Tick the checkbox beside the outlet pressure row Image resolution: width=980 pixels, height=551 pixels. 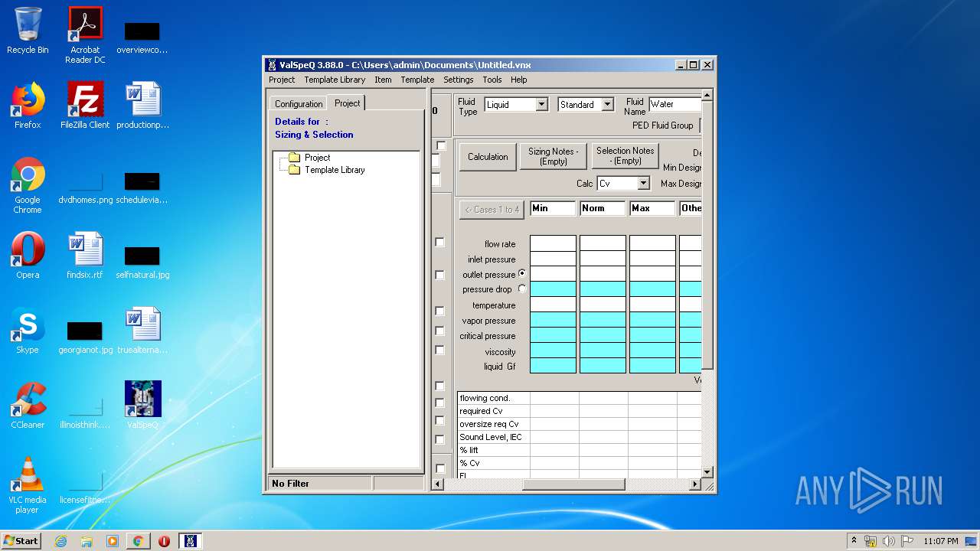tap(439, 275)
